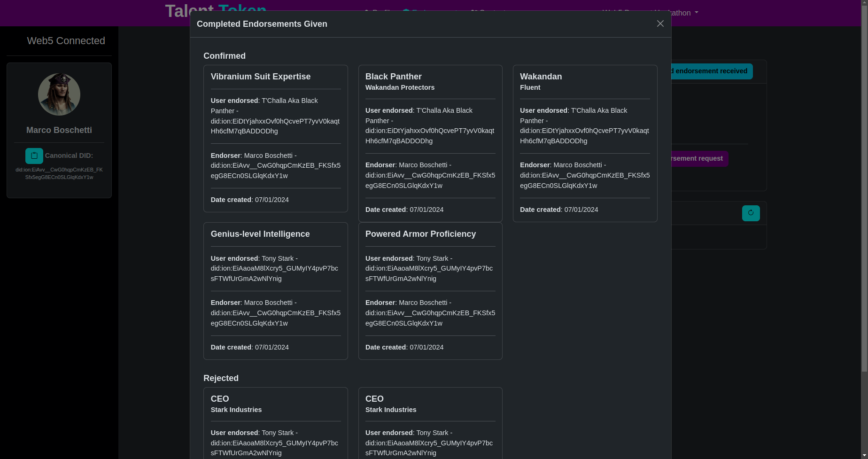Select the DID string under Canonical DID
Image resolution: width=868 pixels, height=459 pixels.
click(x=59, y=173)
